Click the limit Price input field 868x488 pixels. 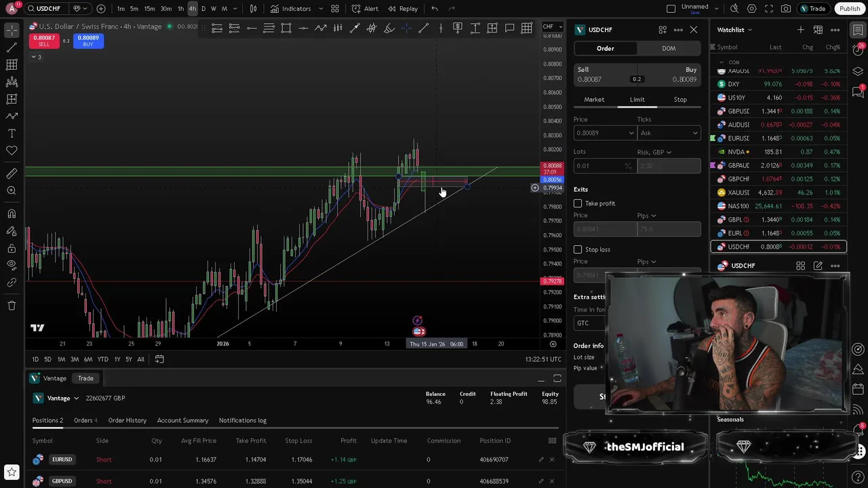(x=604, y=134)
